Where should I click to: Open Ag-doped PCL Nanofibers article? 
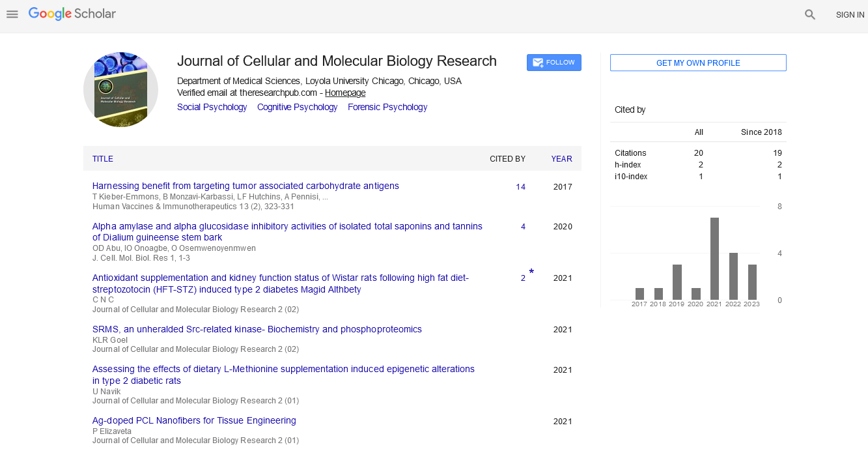194,421
